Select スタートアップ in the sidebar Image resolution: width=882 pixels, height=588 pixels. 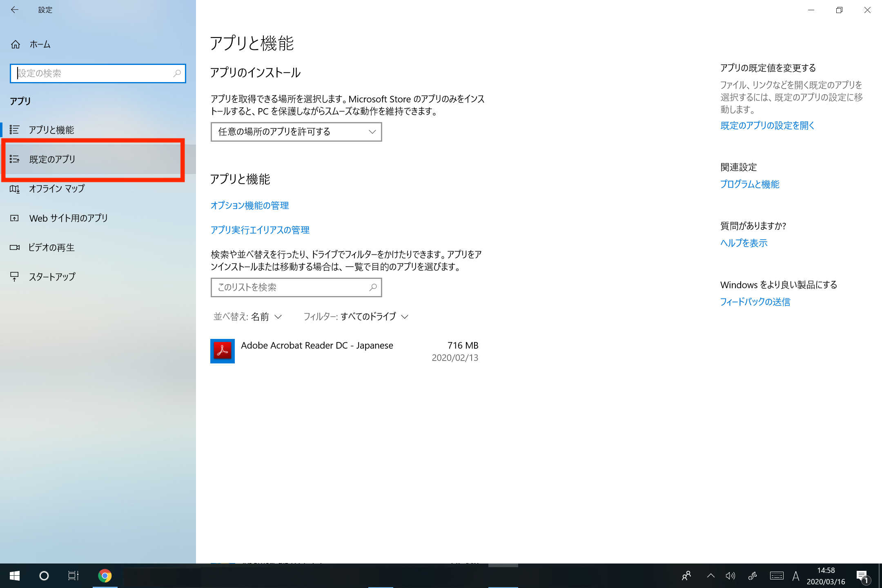click(x=52, y=277)
